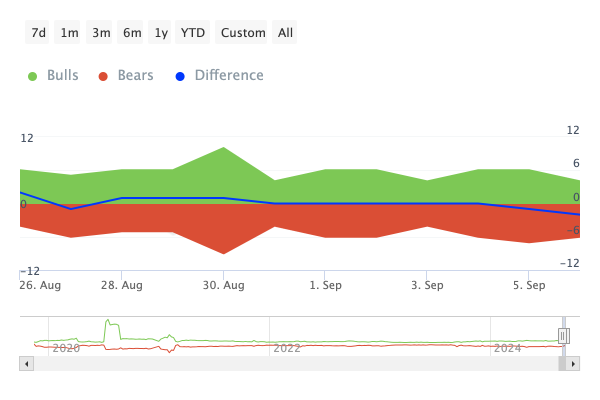Click the green spike in the navigator
The image size is (600, 400).
(x=111, y=326)
